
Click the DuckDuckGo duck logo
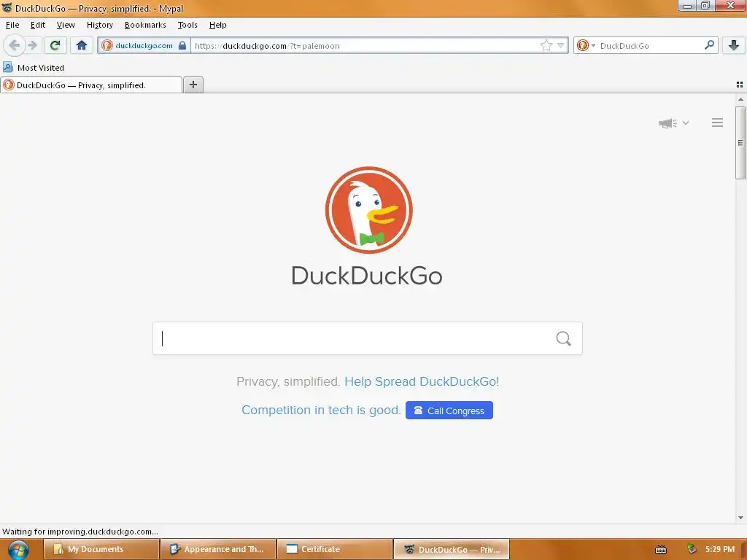coord(368,209)
